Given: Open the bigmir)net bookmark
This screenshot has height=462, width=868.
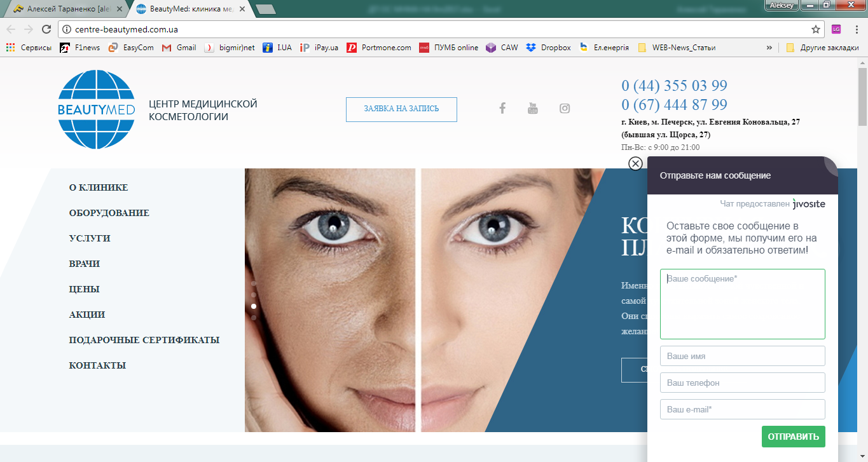Looking at the screenshot, I should click(230, 48).
